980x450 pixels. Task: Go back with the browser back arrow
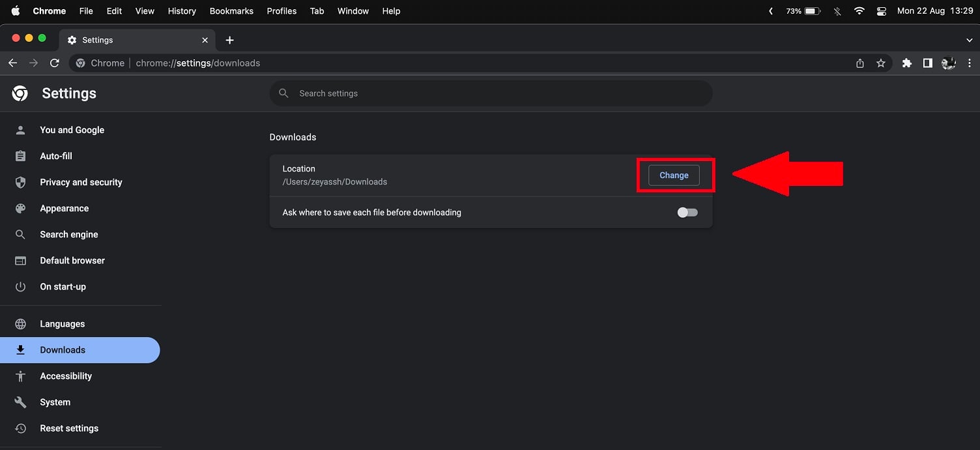[12, 63]
